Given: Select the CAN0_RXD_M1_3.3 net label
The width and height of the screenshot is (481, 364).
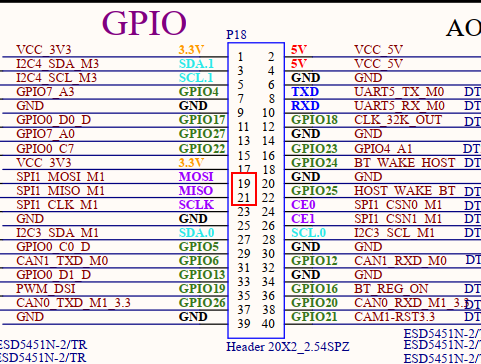Looking at the screenshot, I should [412, 303].
